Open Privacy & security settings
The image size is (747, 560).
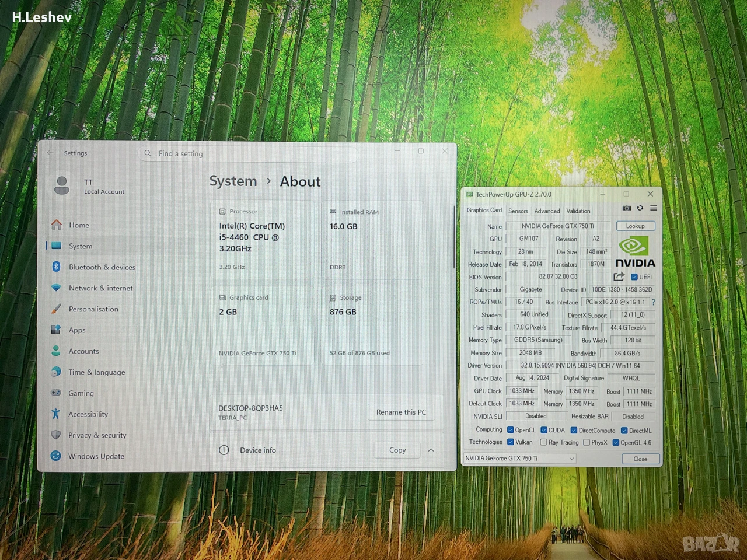pos(97,435)
